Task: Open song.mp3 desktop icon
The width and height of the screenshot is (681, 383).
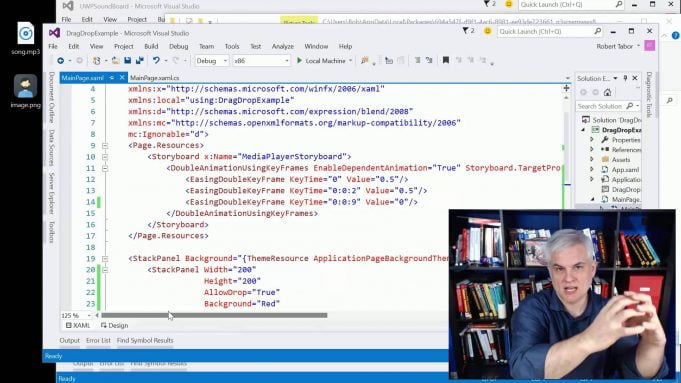Action: point(25,39)
